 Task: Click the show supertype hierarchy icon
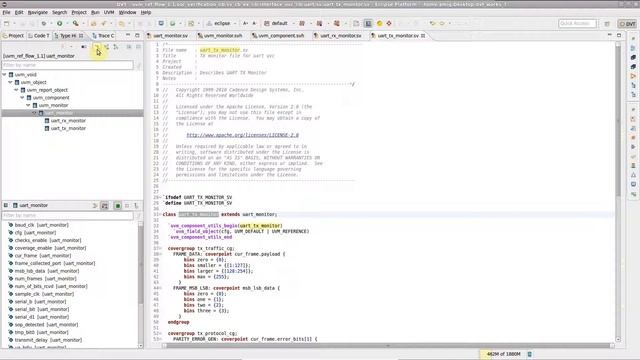(x=107, y=47)
